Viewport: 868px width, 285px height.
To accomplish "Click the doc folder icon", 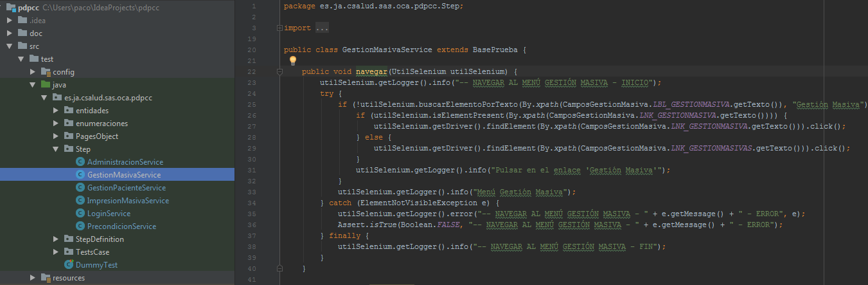I will click(x=22, y=33).
